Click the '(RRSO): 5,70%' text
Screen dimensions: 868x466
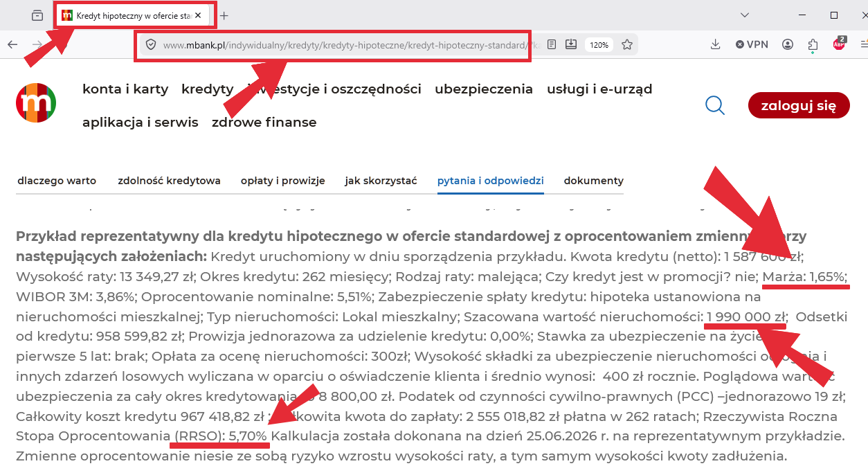(219, 437)
